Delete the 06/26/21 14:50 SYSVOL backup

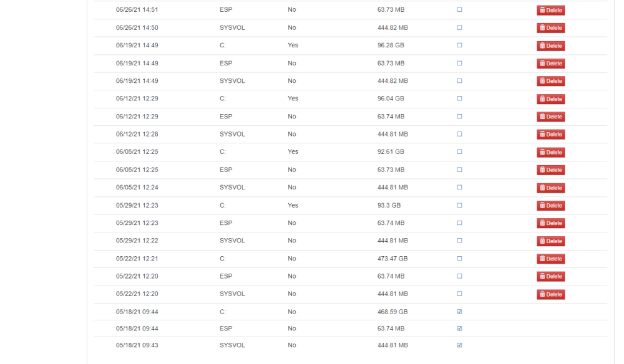[550, 28]
